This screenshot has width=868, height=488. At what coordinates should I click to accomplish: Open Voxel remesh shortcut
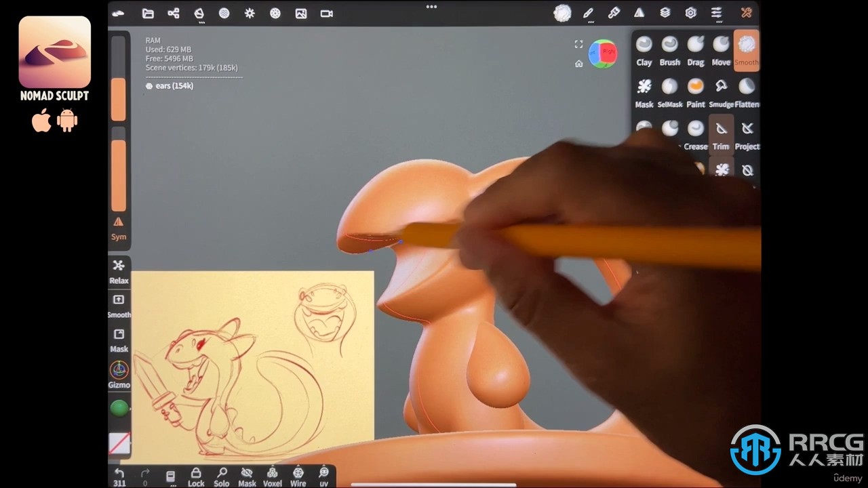(272, 476)
